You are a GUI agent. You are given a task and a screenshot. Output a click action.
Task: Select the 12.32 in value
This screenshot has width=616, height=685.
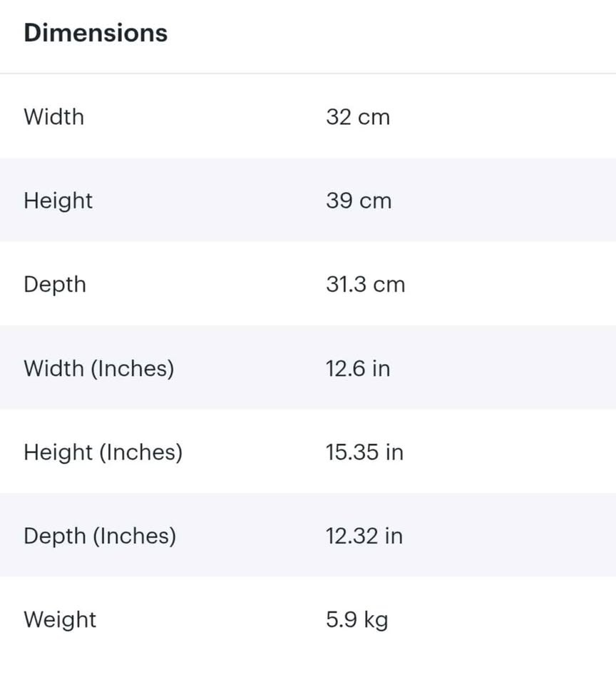click(x=364, y=536)
